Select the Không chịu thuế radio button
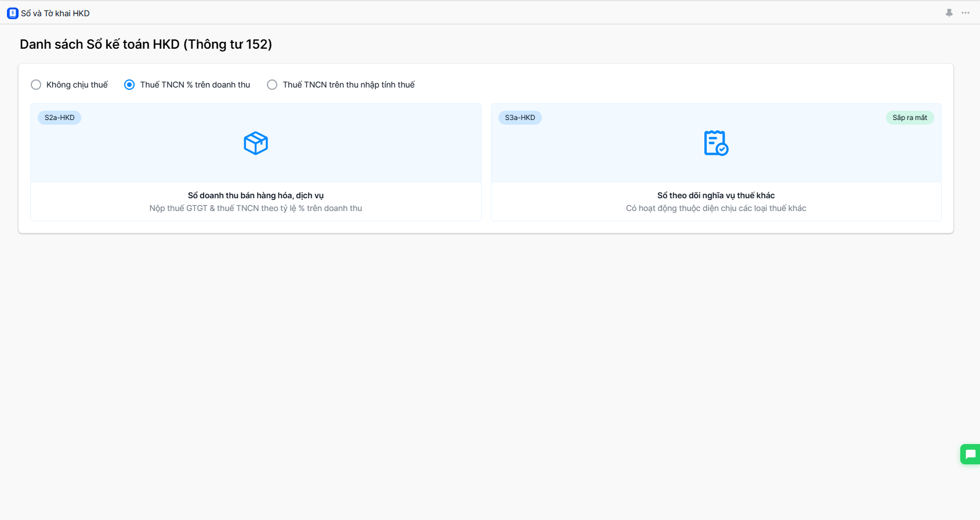The width and height of the screenshot is (980, 520). 36,85
